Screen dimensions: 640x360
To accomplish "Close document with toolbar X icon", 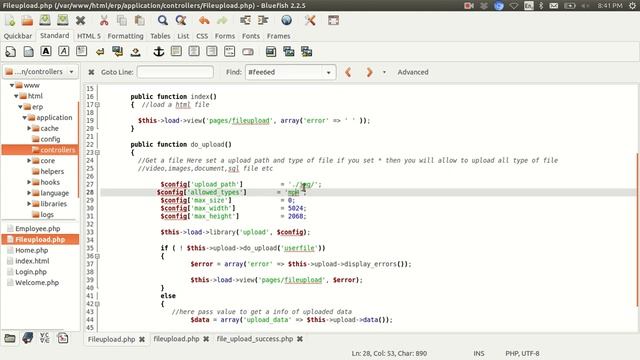I will [80, 20].
